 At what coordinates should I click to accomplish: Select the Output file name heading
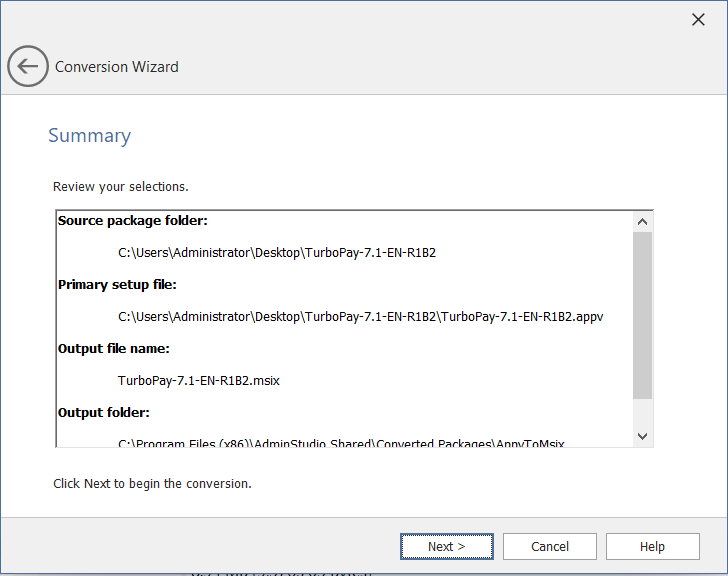(113, 349)
